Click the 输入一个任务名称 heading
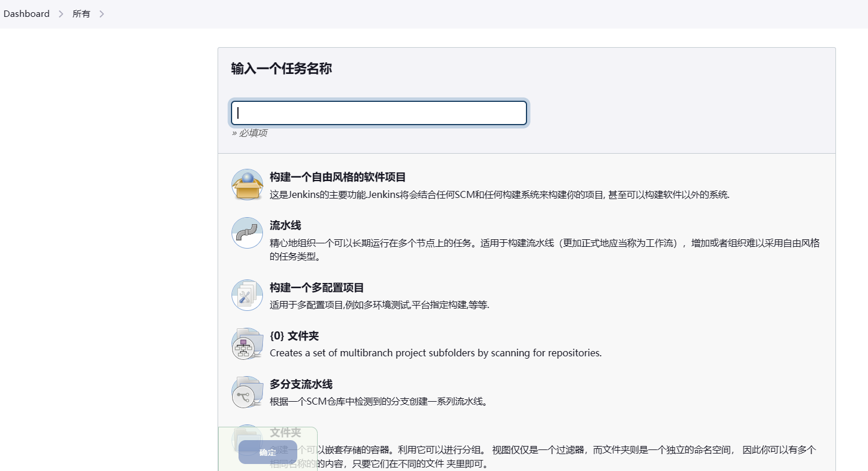 coord(282,69)
